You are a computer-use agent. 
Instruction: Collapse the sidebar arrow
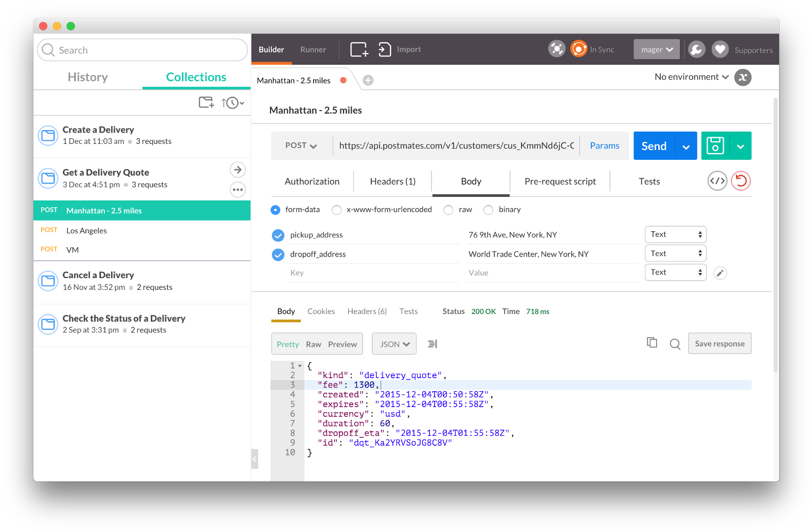255,459
